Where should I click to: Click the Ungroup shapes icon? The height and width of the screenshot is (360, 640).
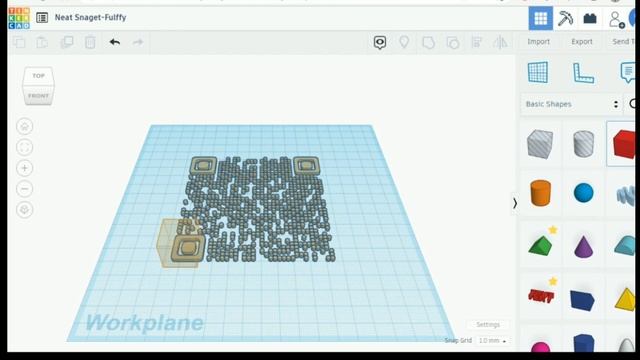[x=453, y=42]
